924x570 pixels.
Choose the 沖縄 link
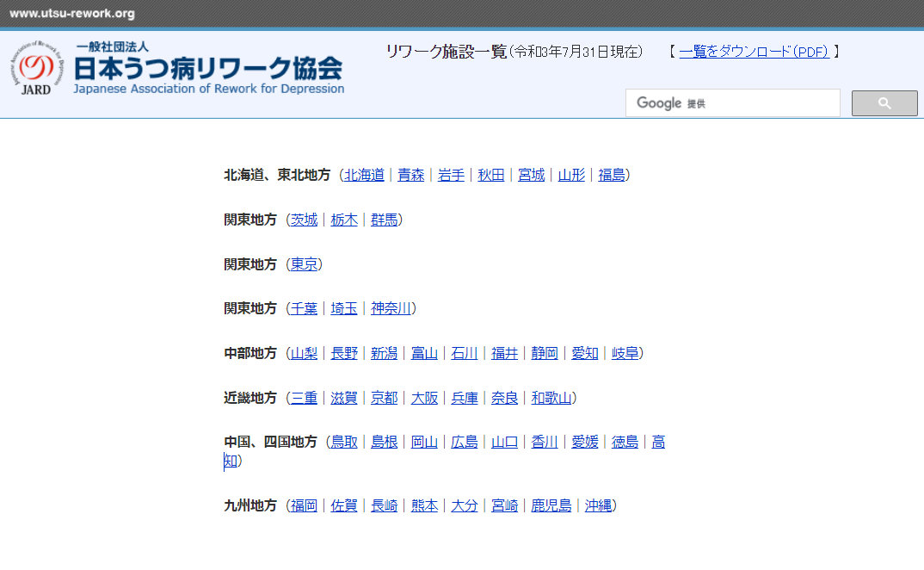coord(598,505)
